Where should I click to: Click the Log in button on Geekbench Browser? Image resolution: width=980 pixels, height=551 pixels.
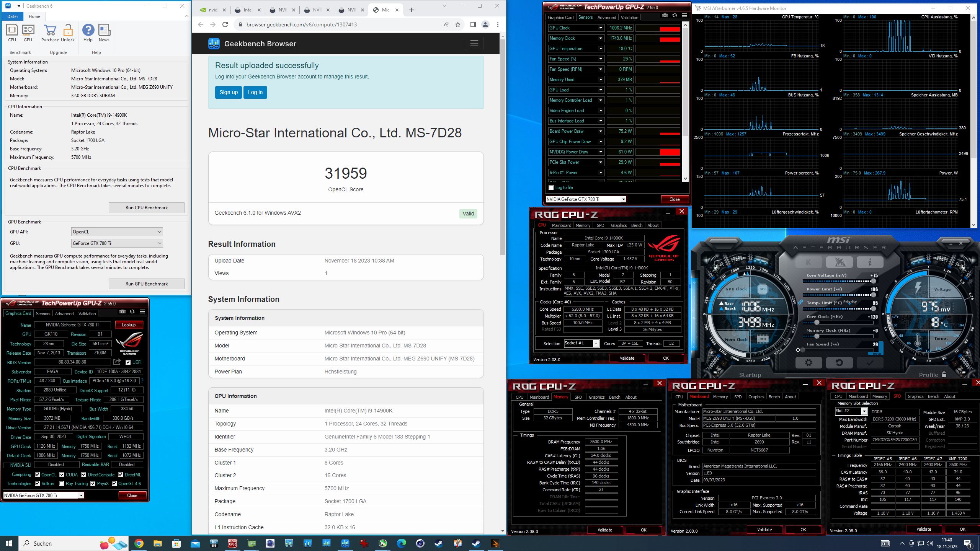tap(255, 92)
